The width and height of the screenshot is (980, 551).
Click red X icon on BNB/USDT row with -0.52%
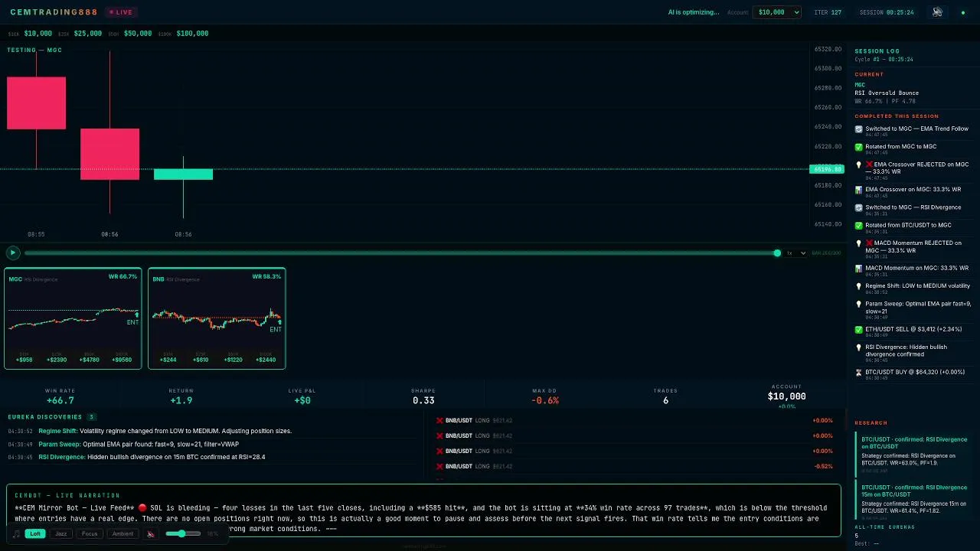point(439,466)
